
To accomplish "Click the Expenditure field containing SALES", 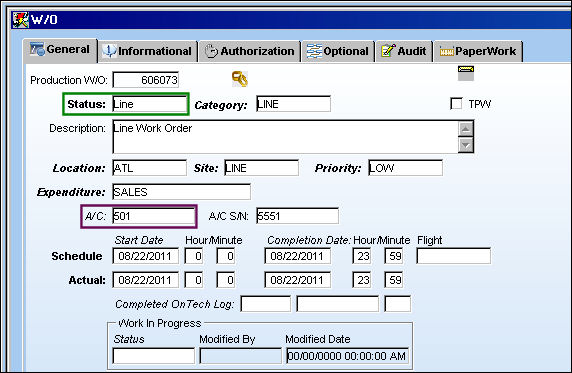I will click(x=182, y=192).
